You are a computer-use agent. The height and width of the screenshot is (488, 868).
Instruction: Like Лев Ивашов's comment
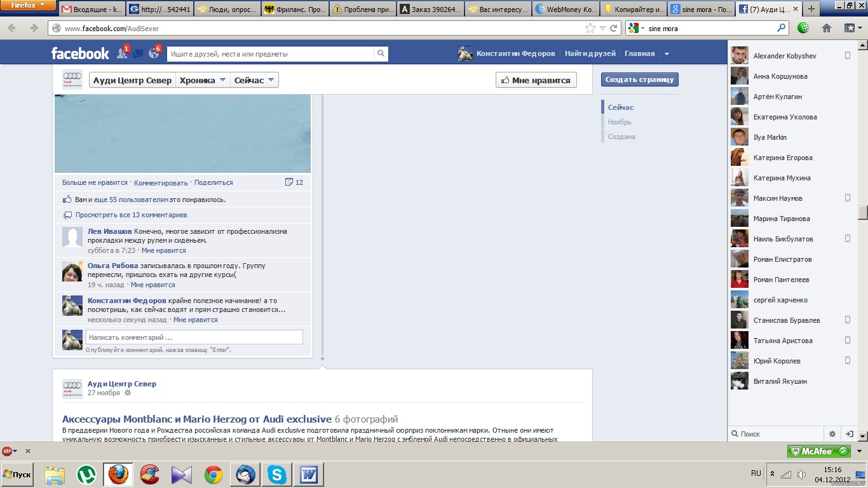[x=164, y=250]
